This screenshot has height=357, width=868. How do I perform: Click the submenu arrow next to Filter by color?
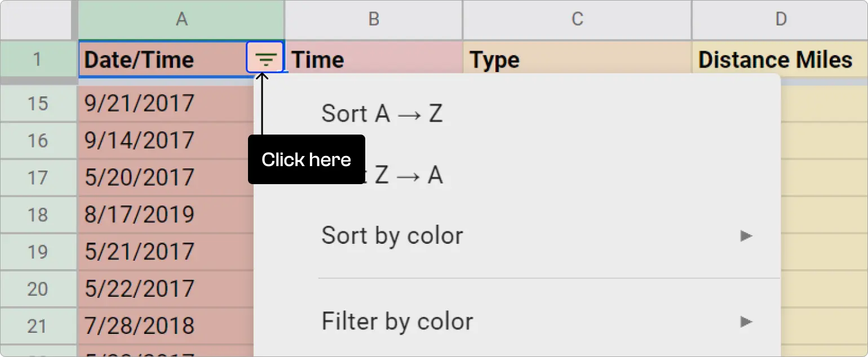747,321
